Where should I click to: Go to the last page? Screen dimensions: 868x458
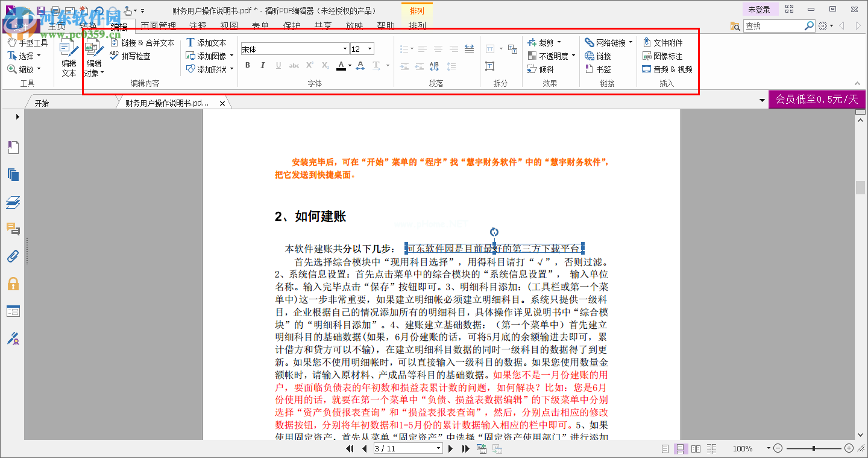coord(465,448)
